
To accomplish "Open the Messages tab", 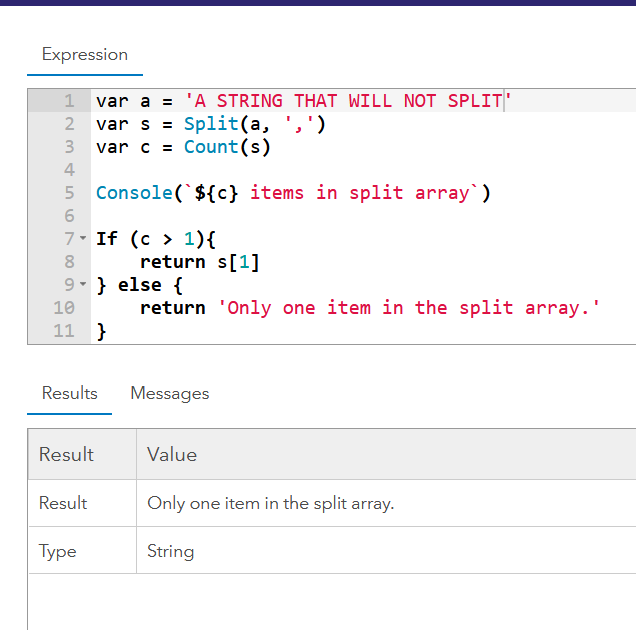I will pos(170,393).
